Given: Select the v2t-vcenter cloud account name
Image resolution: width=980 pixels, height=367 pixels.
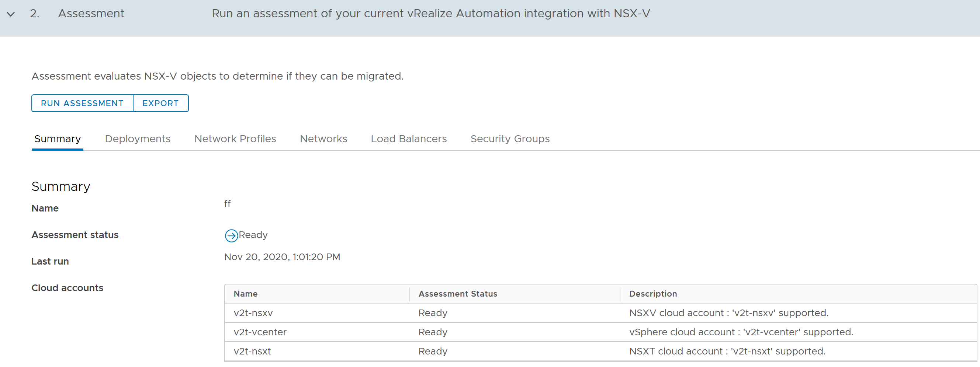Looking at the screenshot, I should (x=260, y=332).
